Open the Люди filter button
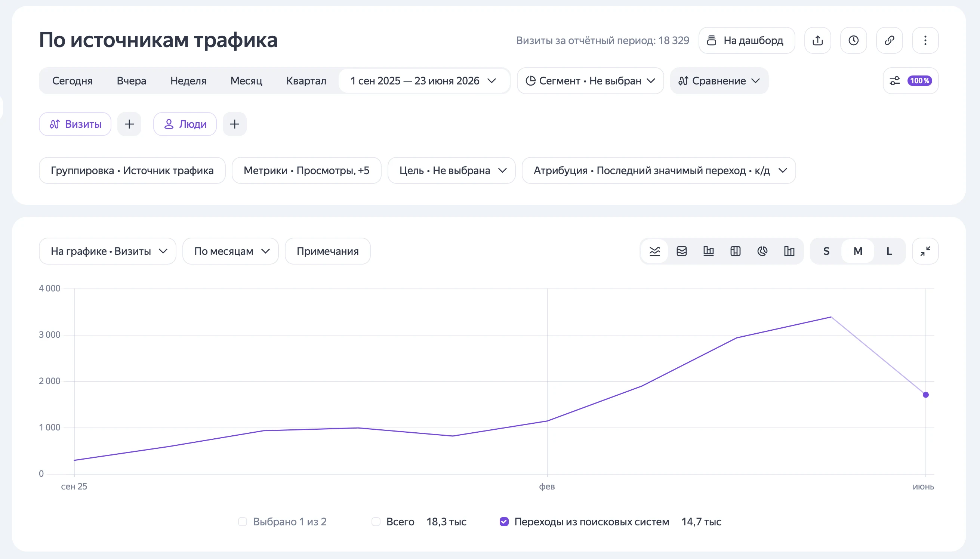This screenshot has width=980, height=559. (185, 124)
